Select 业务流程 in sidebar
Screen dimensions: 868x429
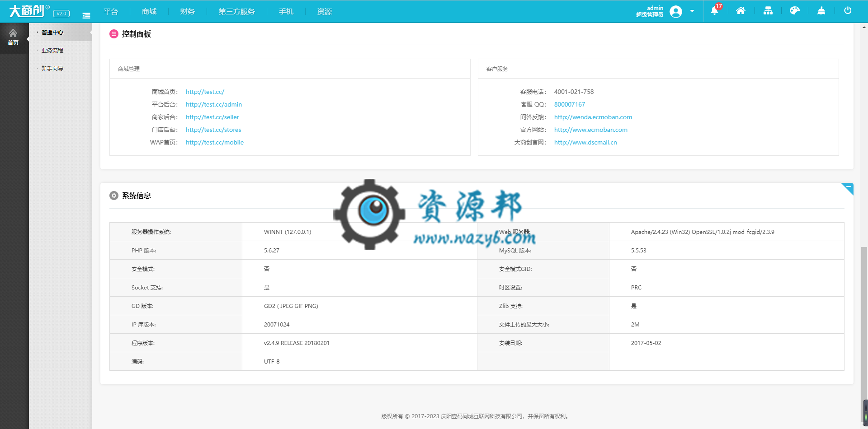click(x=52, y=51)
